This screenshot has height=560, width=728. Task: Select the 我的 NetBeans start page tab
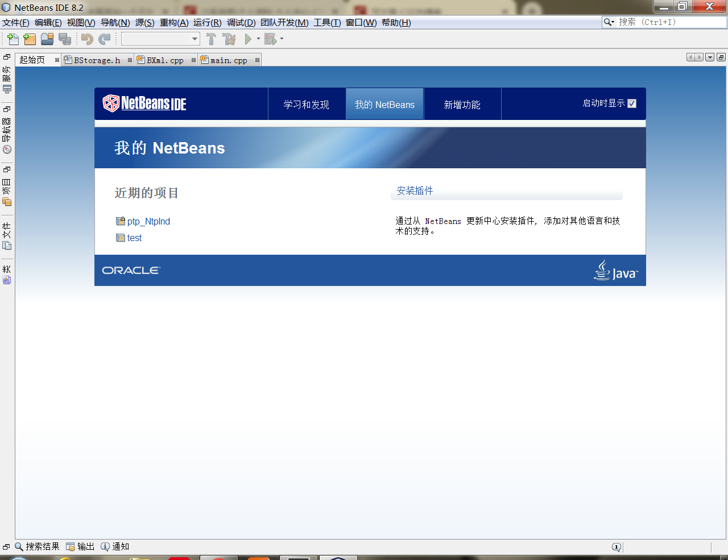(x=384, y=104)
